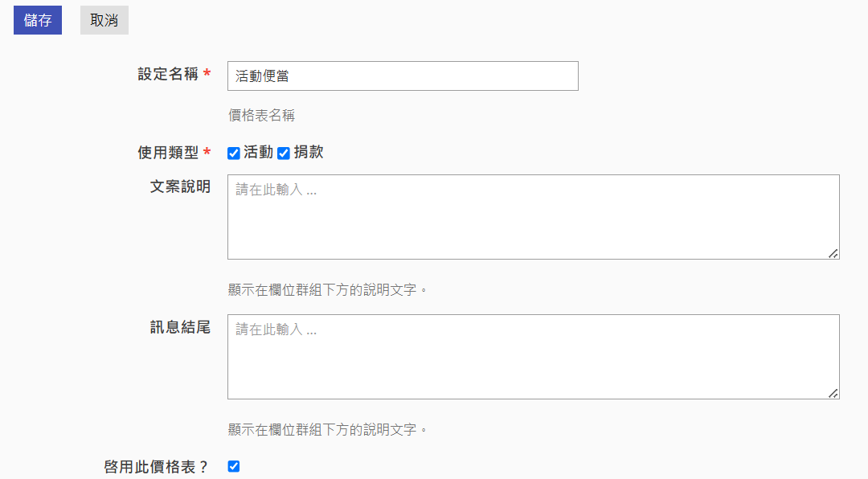
Task: Click the help text below 訊息結尾 box
Action: (328, 430)
